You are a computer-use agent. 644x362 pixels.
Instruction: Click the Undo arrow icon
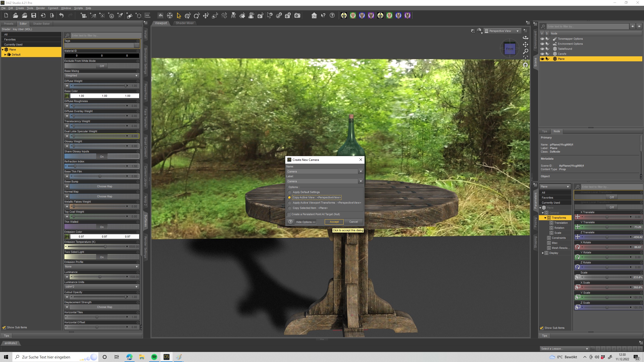point(61,16)
